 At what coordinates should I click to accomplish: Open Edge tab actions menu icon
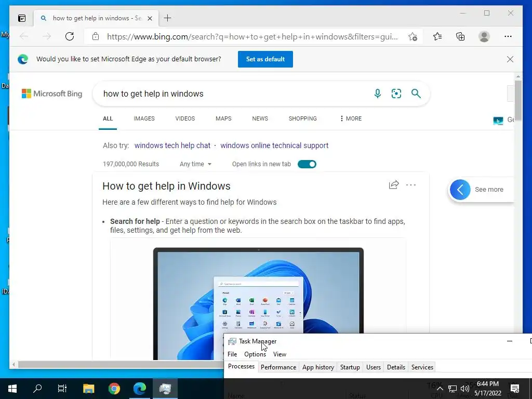click(x=22, y=18)
